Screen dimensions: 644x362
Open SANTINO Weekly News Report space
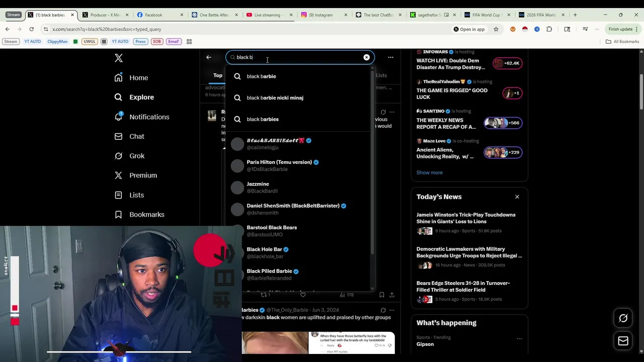[x=469, y=120]
